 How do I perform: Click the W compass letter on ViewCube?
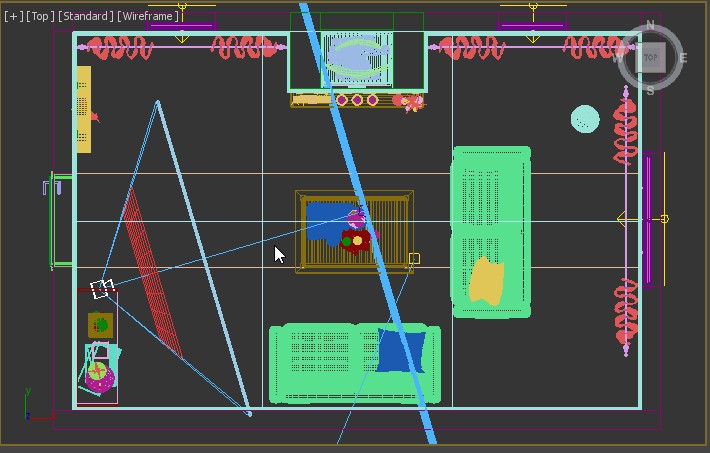tap(618, 57)
